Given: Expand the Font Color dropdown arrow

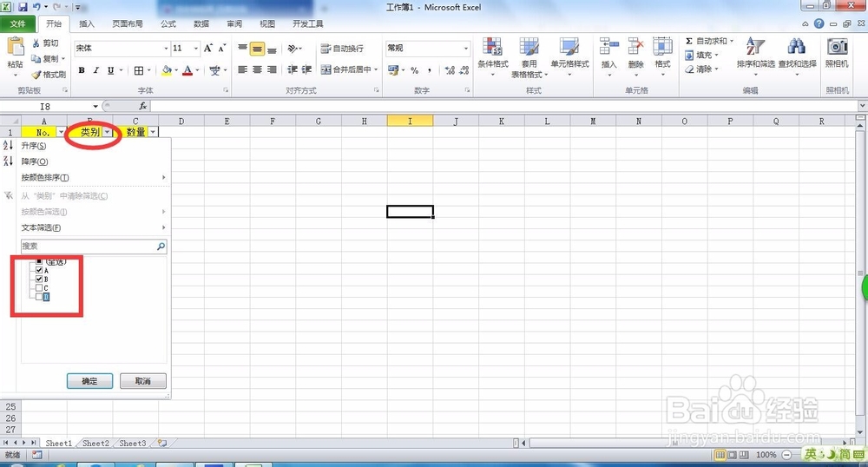Looking at the screenshot, I should tap(198, 70).
